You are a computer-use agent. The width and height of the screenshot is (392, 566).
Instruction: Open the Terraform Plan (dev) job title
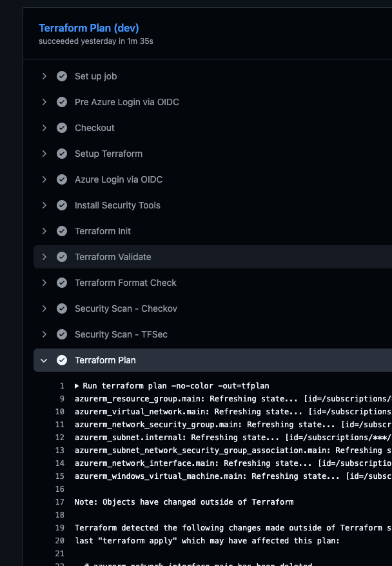[89, 28]
